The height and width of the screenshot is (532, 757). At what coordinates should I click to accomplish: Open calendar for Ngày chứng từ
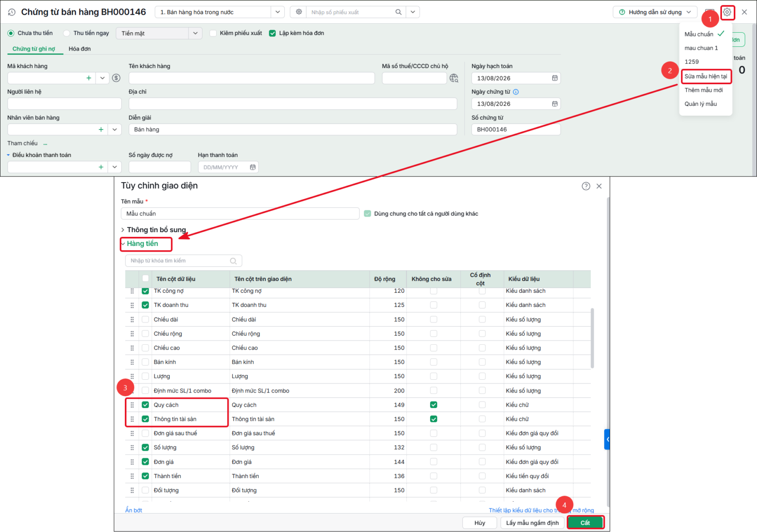(555, 104)
